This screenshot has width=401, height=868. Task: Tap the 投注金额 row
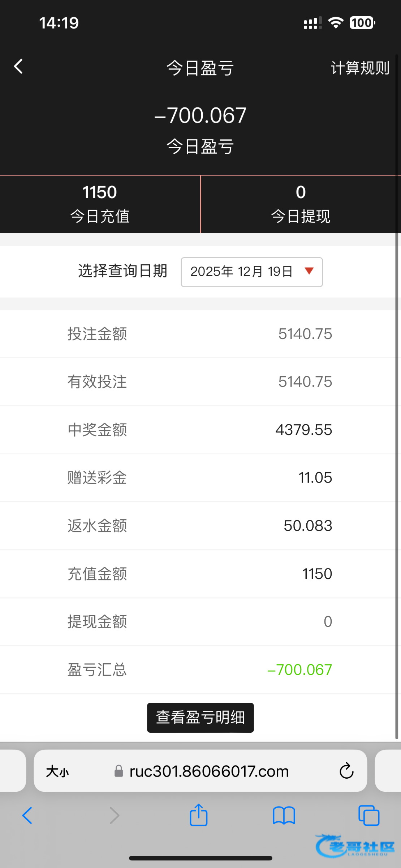coord(200,334)
